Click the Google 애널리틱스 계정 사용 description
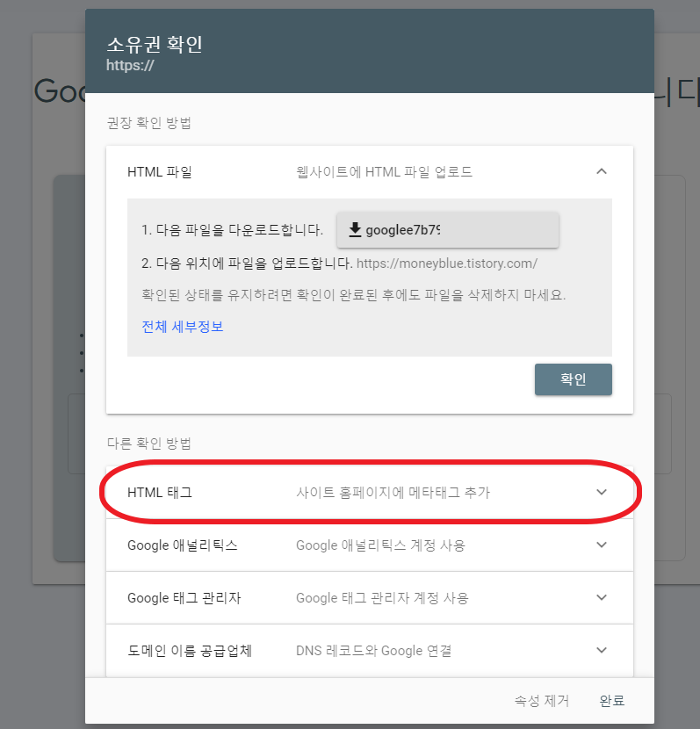700x729 pixels. point(380,545)
